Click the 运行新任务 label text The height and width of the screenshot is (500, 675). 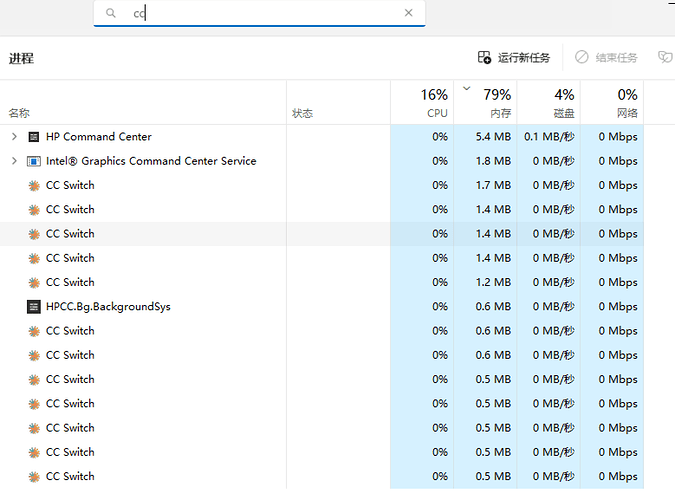click(524, 58)
